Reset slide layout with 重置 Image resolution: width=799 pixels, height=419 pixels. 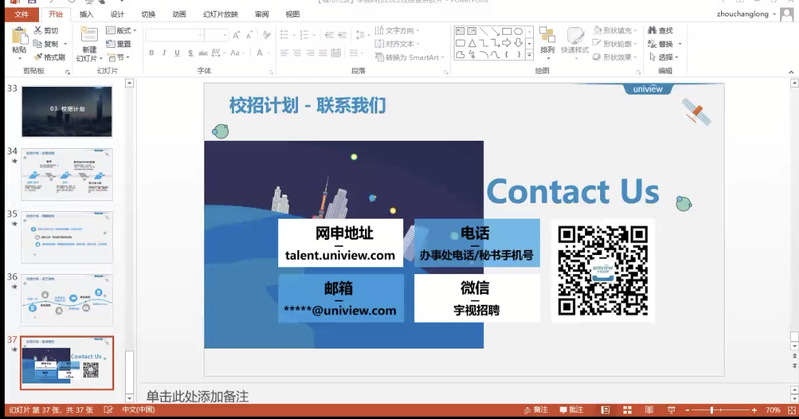(119, 44)
